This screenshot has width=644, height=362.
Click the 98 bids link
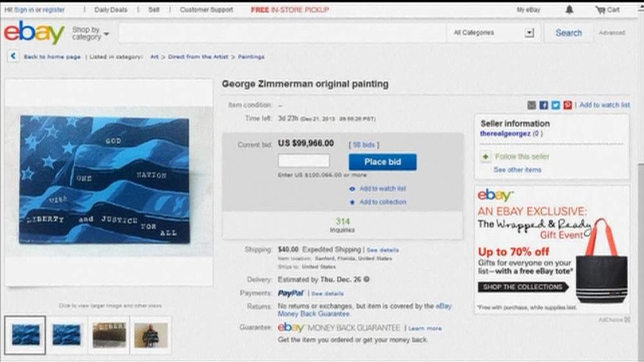click(x=364, y=145)
